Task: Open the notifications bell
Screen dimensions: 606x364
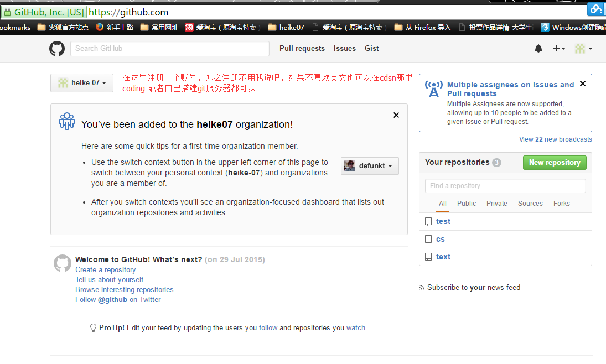Action: click(538, 48)
